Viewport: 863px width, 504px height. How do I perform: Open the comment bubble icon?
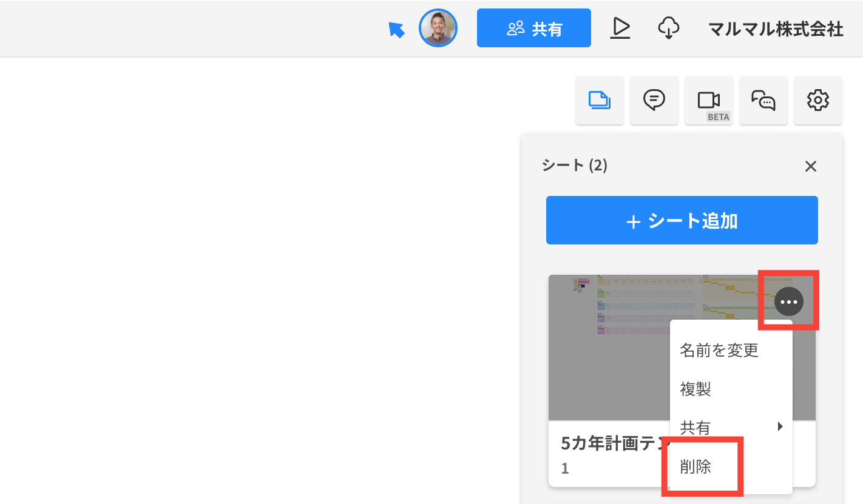click(654, 100)
